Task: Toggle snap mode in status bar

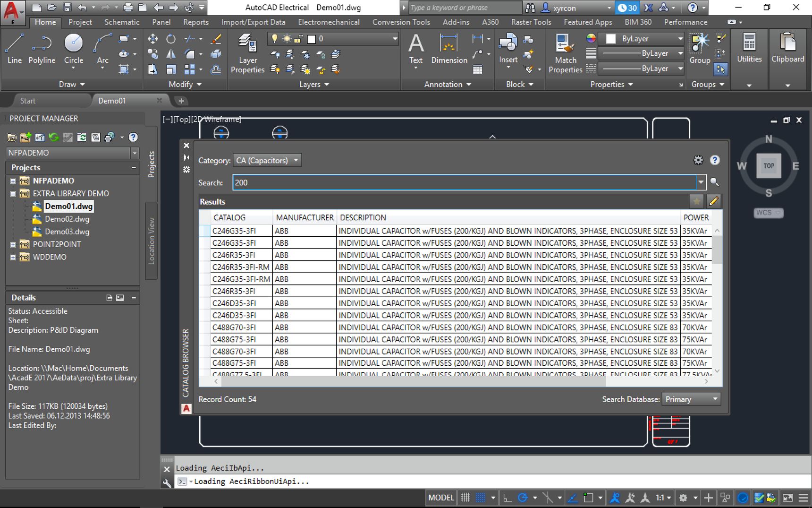Action: point(481,498)
